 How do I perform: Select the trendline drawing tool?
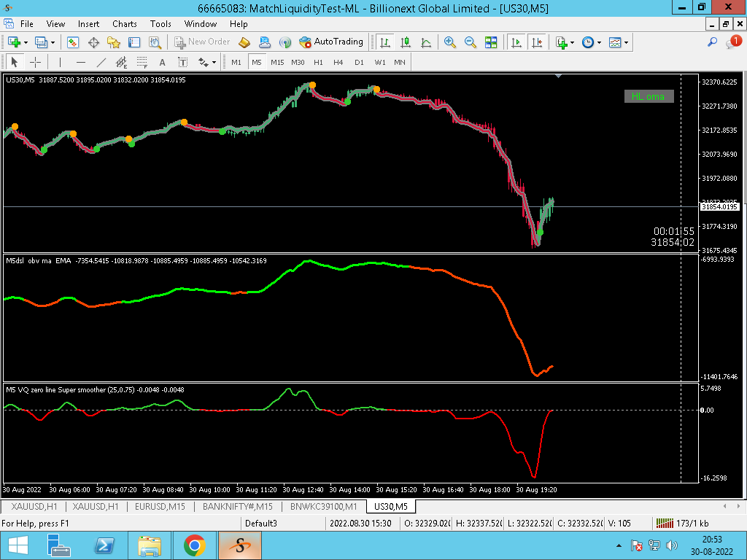101,63
